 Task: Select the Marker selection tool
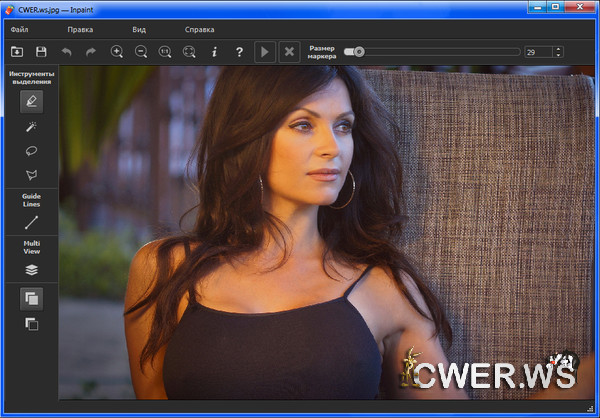pyautogui.click(x=31, y=100)
